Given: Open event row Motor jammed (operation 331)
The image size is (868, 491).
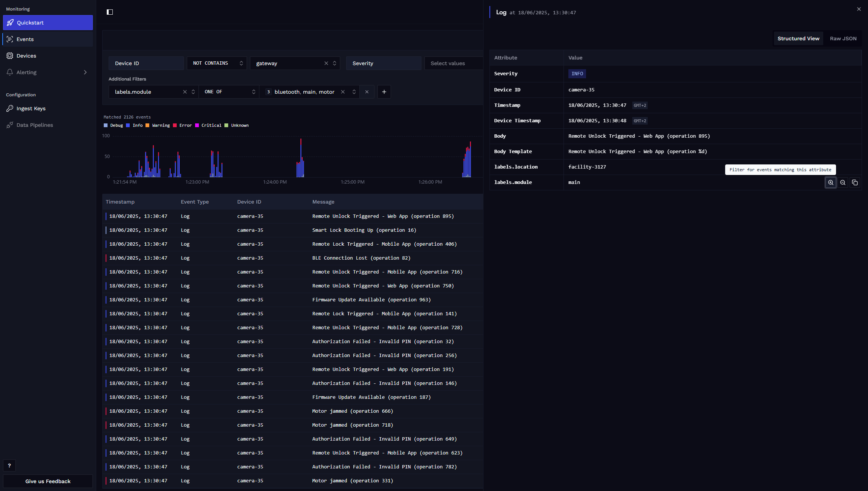Looking at the screenshot, I should click(x=292, y=481).
